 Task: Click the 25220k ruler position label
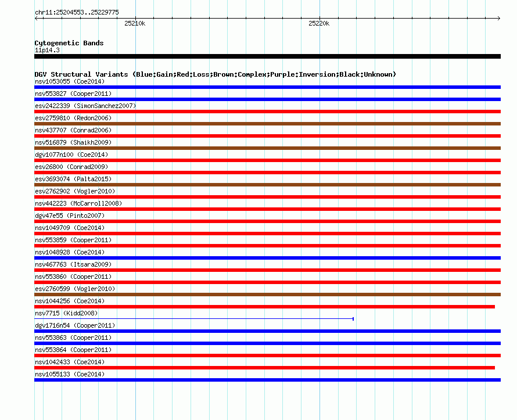tap(319, 23)
